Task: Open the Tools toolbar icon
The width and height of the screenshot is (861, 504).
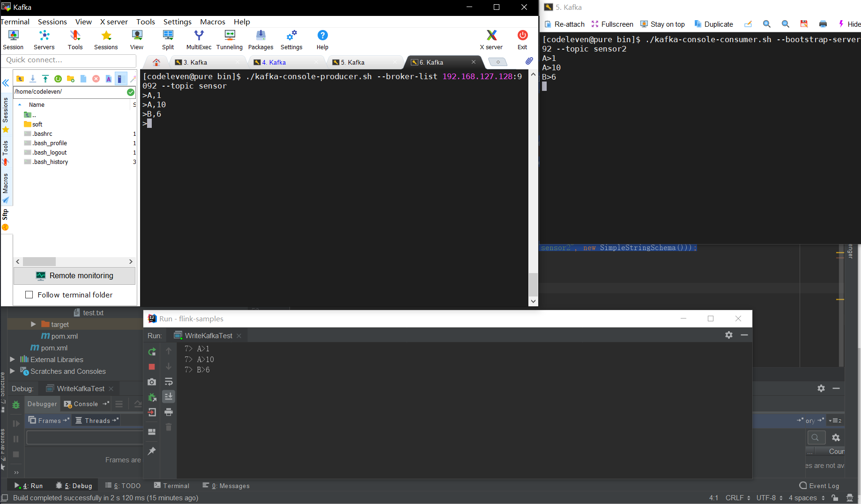Action: (x=75, y=40)
